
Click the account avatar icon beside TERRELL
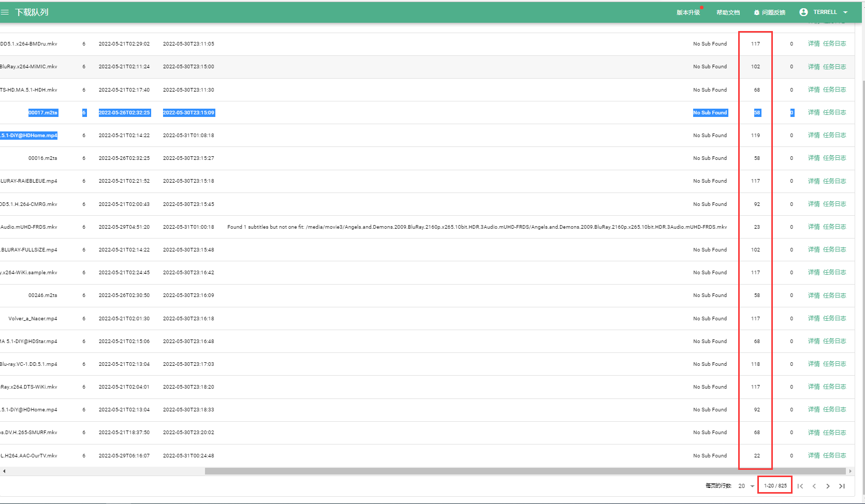pos(803,12)
